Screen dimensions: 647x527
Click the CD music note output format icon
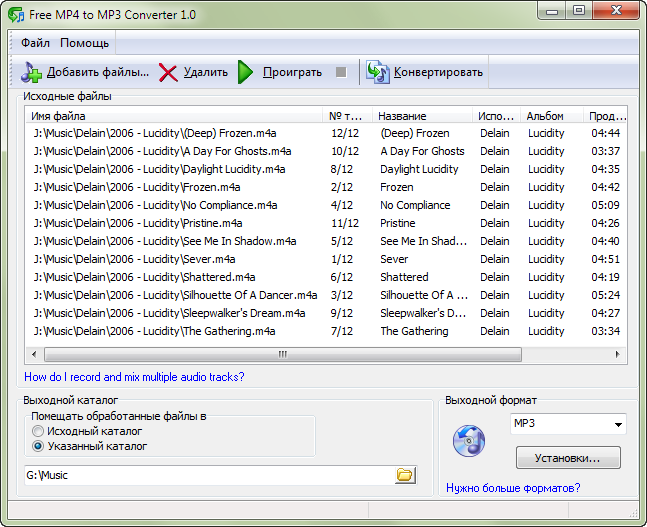tap(469, 441)
